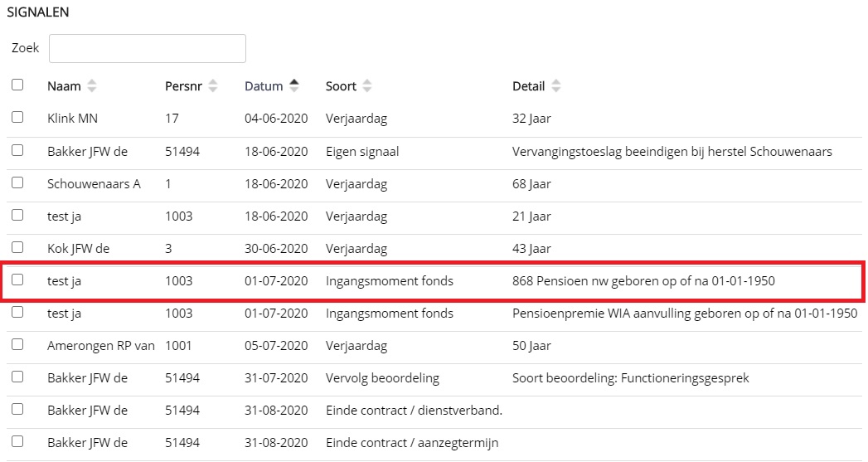The image size is (868, 462).
Task: Sort the table by the Naam header
Action: tap(64, 86)
